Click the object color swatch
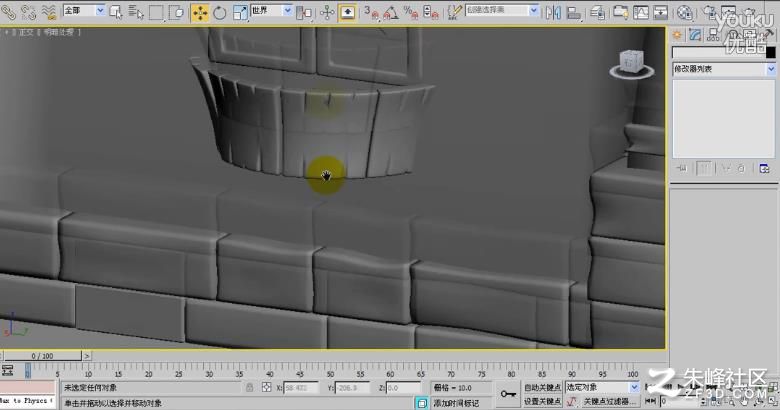This screenshot has height=410, width=780. coord(771,52)
